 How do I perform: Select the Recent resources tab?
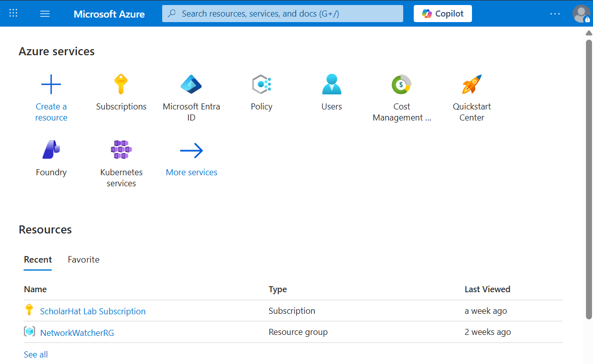pyautogui.click(x=38, y=260)
